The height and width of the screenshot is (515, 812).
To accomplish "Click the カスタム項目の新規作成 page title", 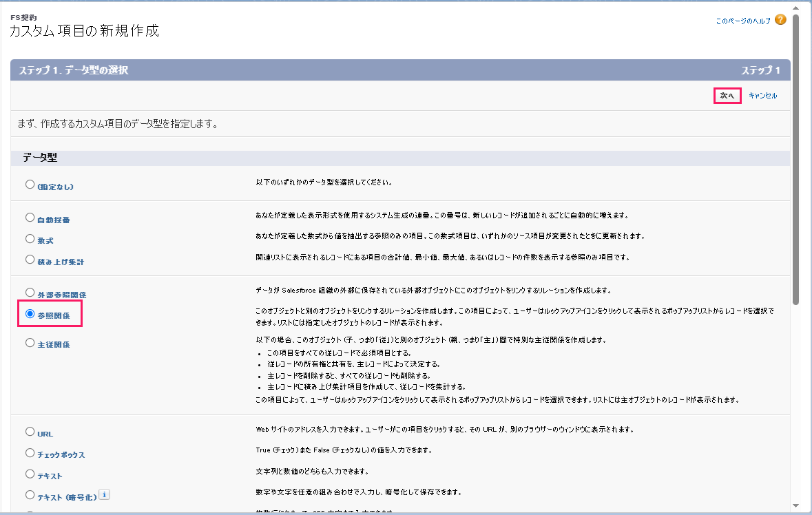I will click(x=84, y=31).
